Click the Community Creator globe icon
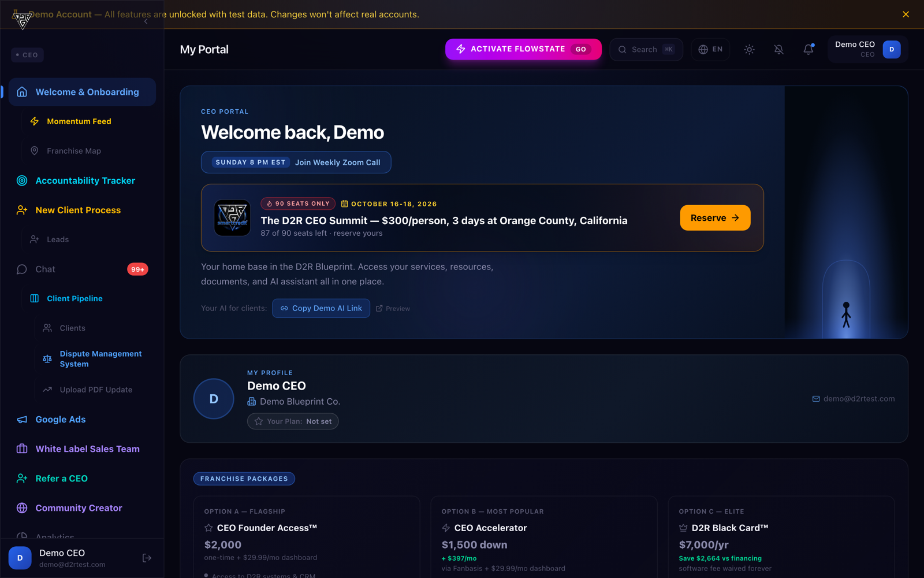The height and width of the screenshot is (578, 924). point(22,508)
